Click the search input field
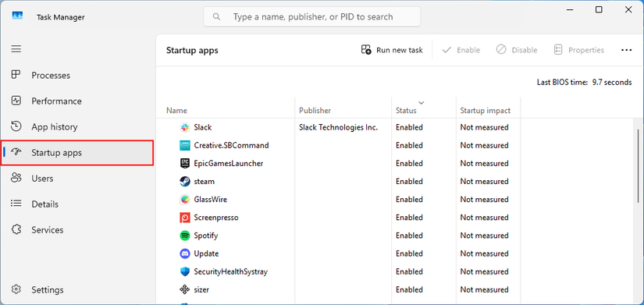The width and height of the screenshot is (644, 305). tap(311, 17)
